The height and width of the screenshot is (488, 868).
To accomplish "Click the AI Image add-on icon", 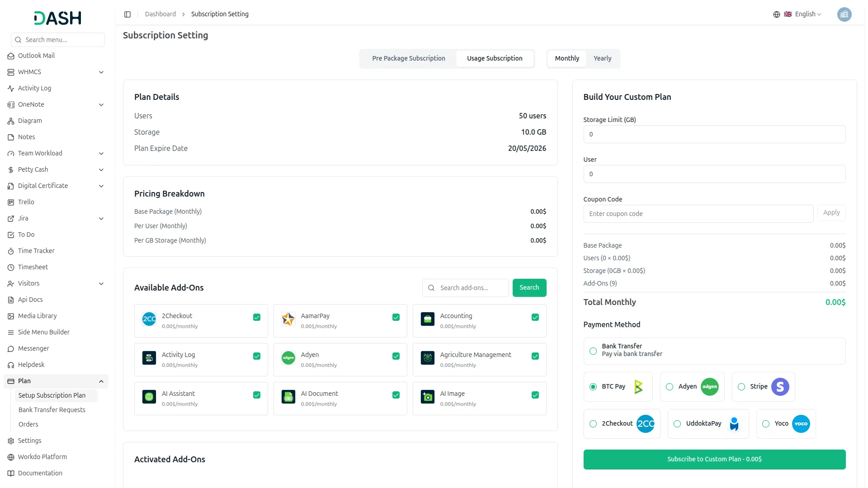I will 428,397.
